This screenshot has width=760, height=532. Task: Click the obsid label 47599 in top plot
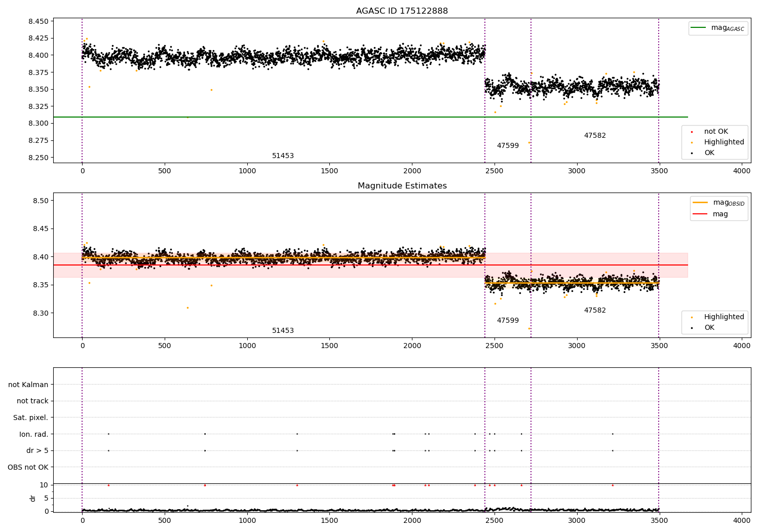pyautogui.click(x=508, y=145)
